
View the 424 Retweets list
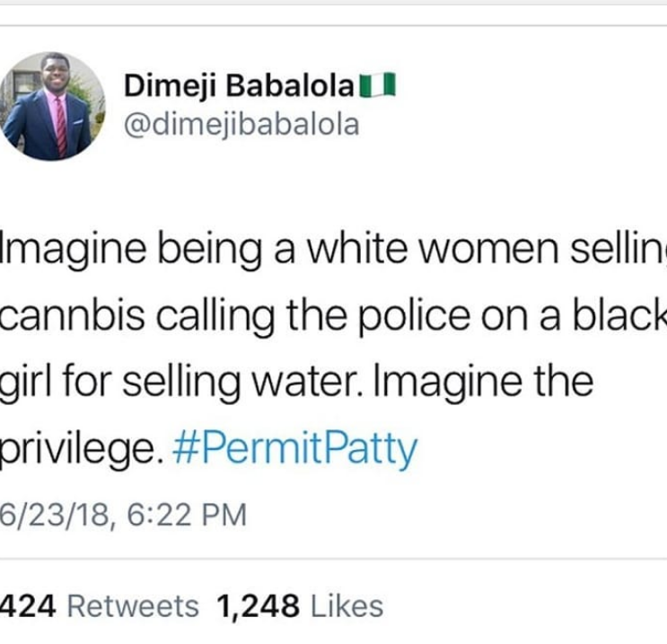pyautogui.click(x=100, y=606)
